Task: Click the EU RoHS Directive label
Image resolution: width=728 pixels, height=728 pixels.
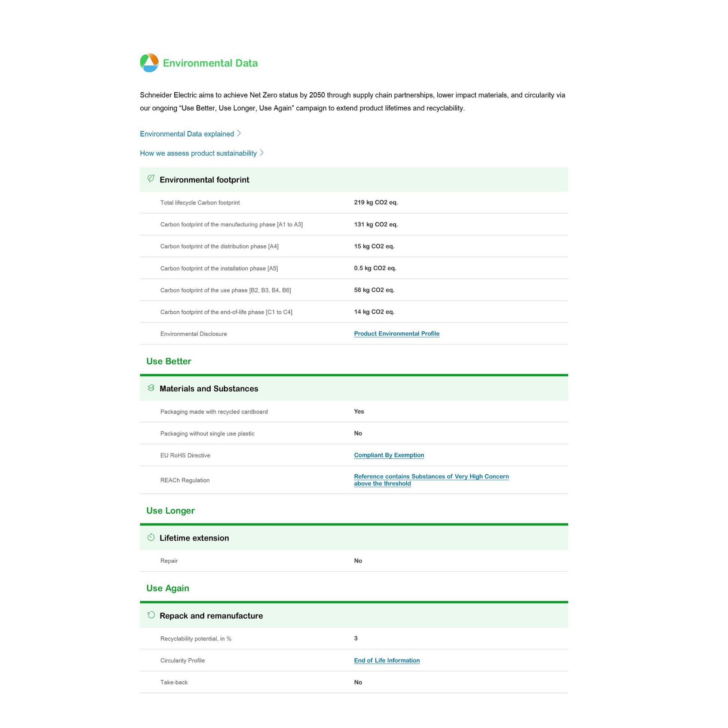Action: click(185, 455)
